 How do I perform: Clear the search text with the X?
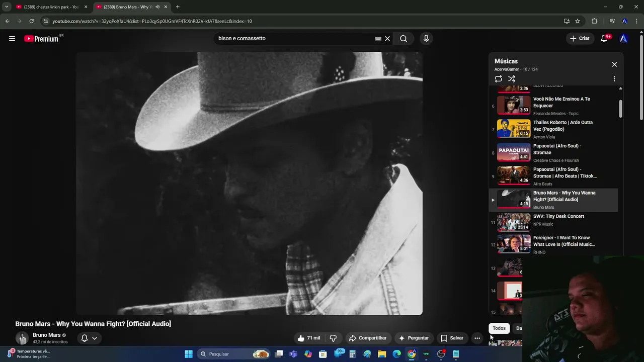pyautogui.click(x=387, y=39)
